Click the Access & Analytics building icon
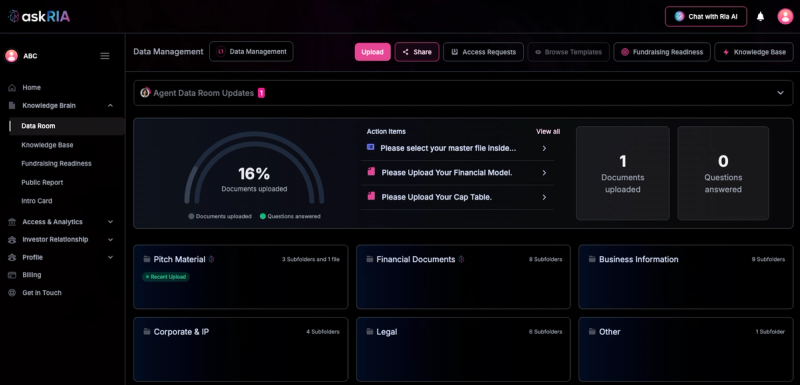This screenshot has width=800, height=385. [x=12, y=222]
